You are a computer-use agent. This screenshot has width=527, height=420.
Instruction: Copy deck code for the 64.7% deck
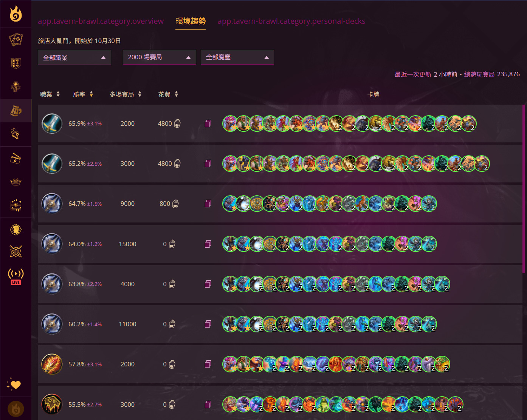208,204
